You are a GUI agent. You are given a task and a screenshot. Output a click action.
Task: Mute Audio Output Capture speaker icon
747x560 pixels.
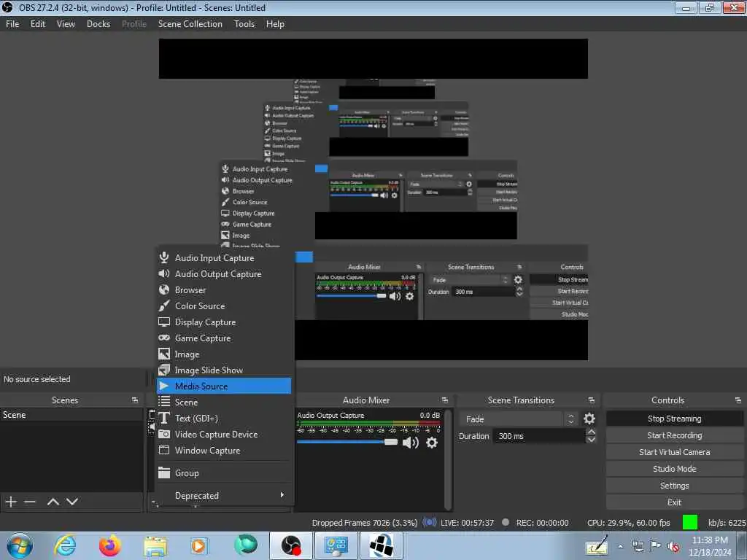pos(410,443)
